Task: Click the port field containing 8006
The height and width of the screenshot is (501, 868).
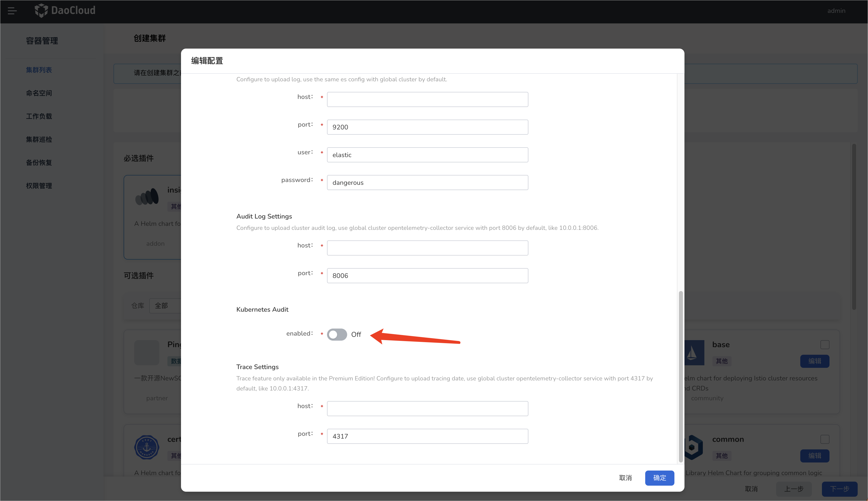Action: pos(427,276)
